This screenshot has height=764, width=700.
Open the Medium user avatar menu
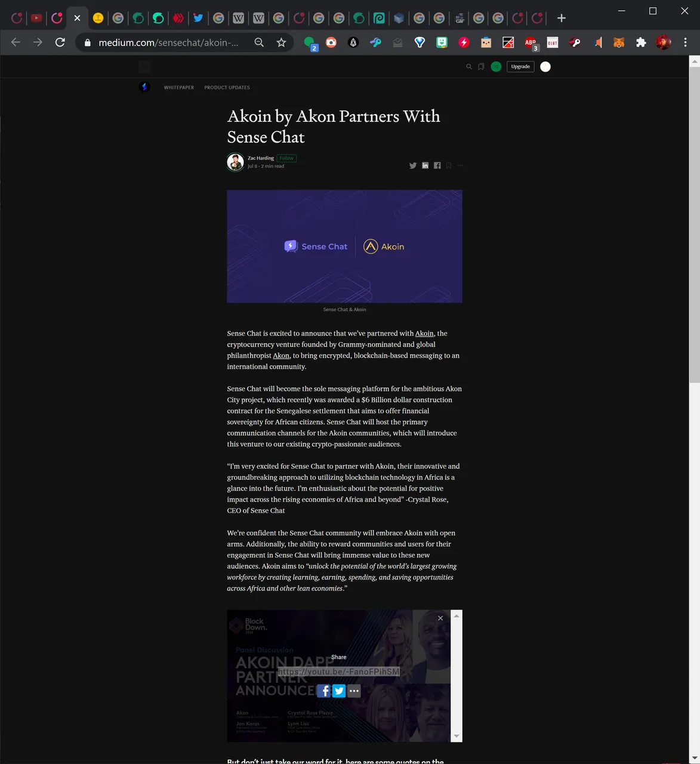tap(545, 67)
